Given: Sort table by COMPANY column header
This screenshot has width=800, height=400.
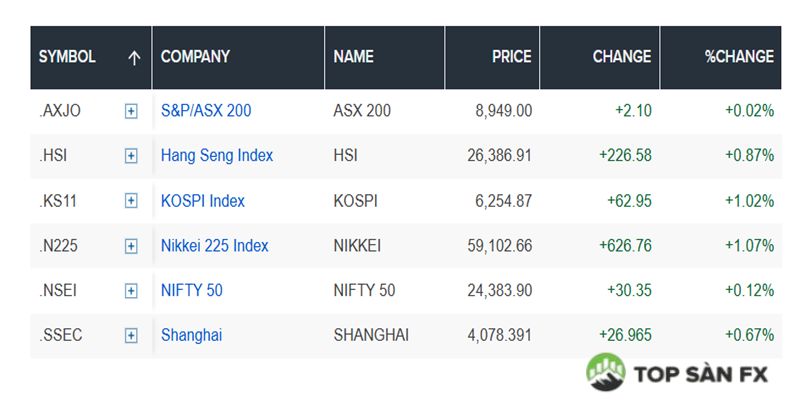Looking at the screenshot, I should (x=195, y=57).
